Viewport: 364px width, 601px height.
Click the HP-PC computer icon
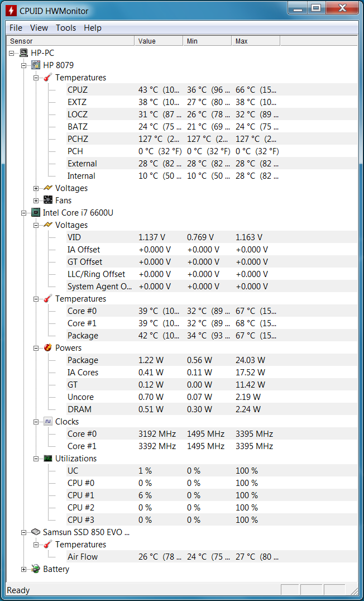click(24, 53)
